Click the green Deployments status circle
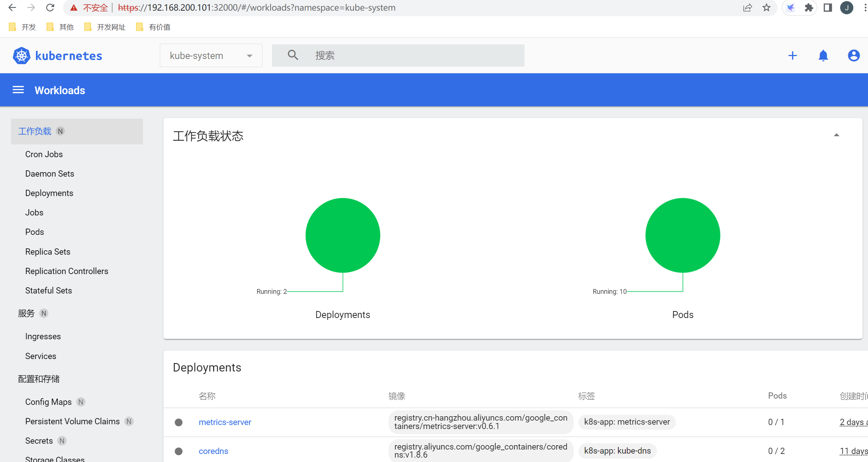The image size is (868, 462). pyautogui.click(x=343, y=235)
